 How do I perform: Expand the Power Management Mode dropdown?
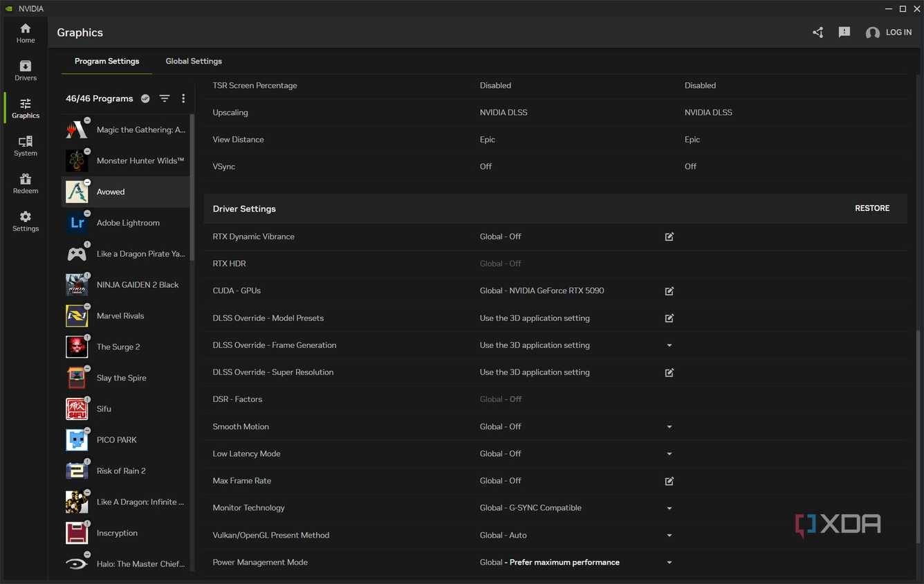coord(669,563)
